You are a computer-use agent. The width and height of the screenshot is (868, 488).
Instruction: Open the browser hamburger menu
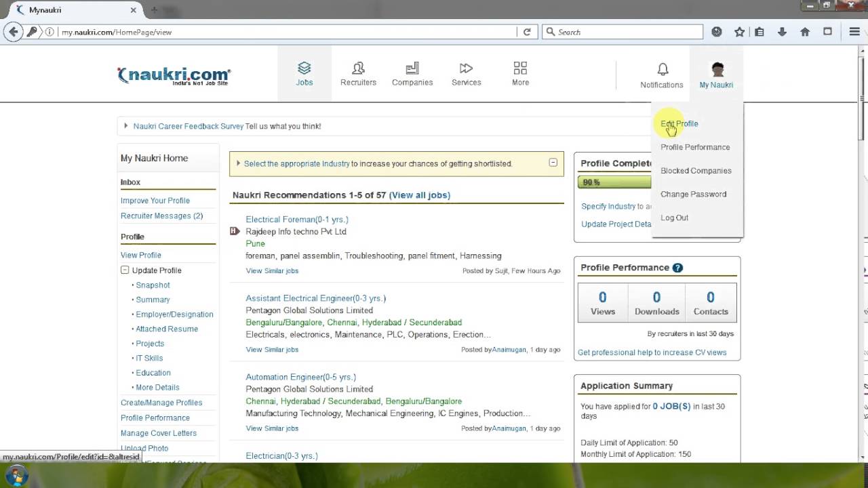854,32
